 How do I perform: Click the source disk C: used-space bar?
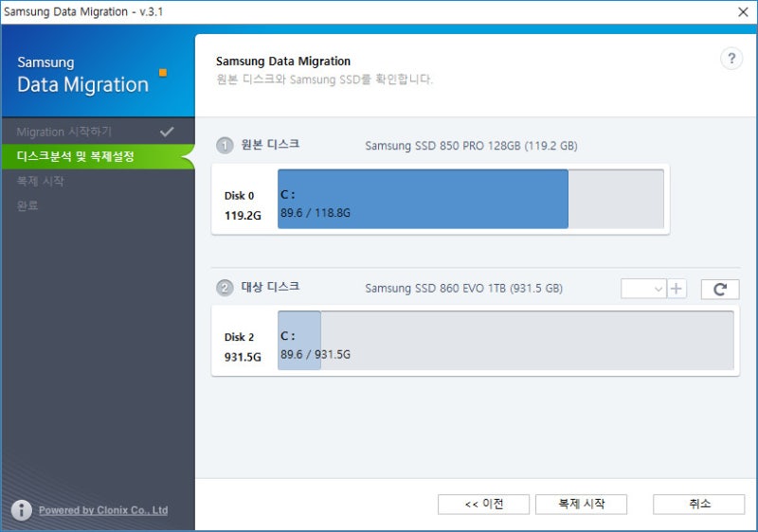pyautogui.click(x=423, y=199)
